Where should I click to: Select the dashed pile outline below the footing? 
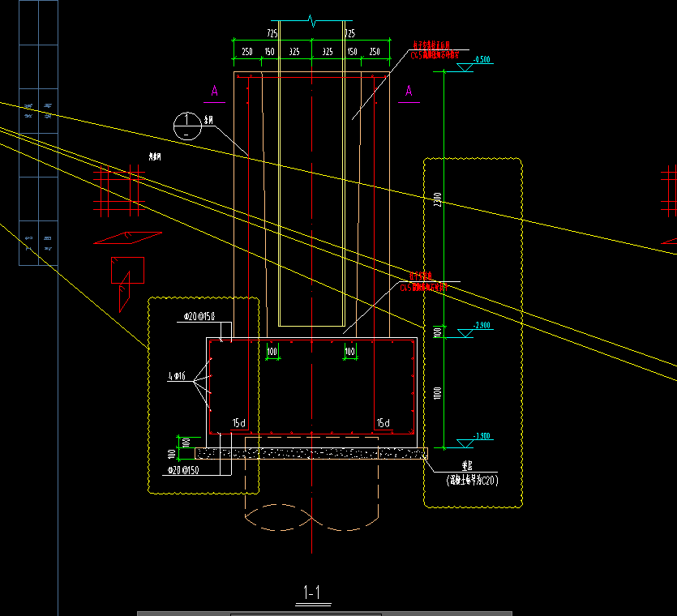click(x=311, y=484)
